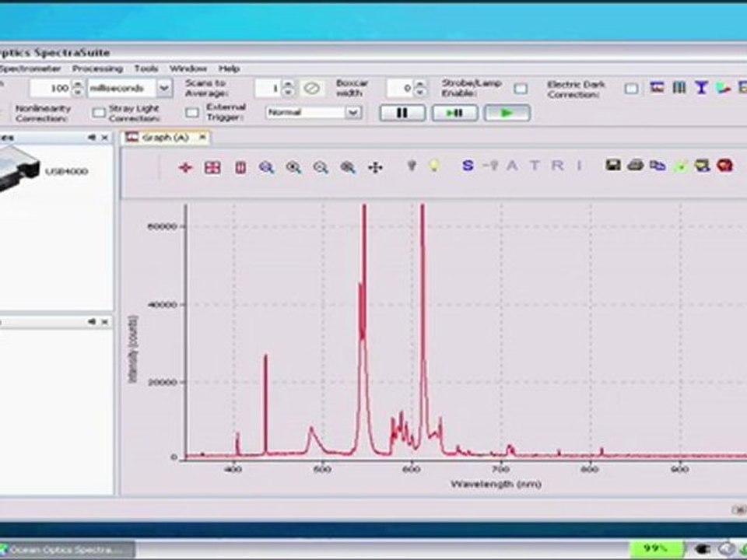Image resolution: width=747 pixels, height=560 pixels.
Task: Click the zoom in magnifier icon
Action: [x=293, y=167]
